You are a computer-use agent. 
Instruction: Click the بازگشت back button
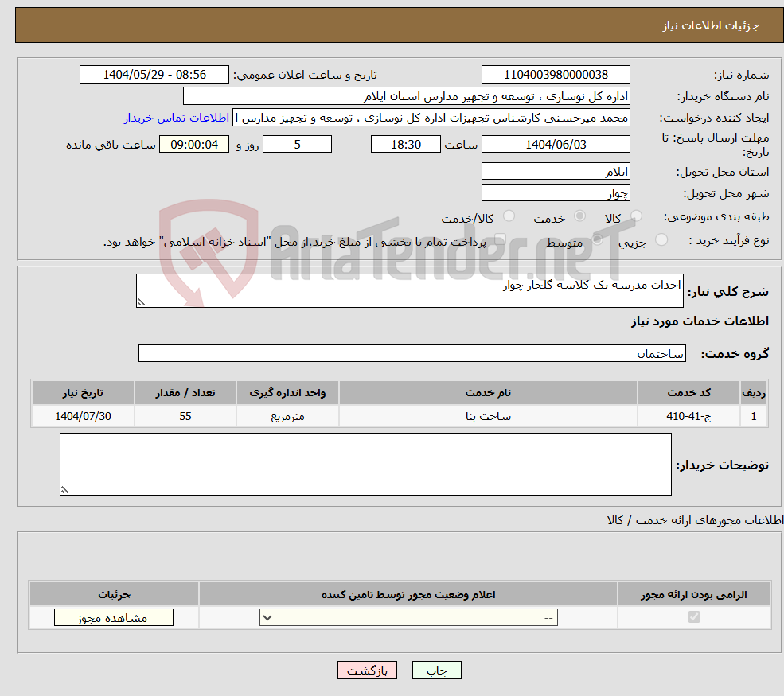pyautogui.click(x=367, y=670)
